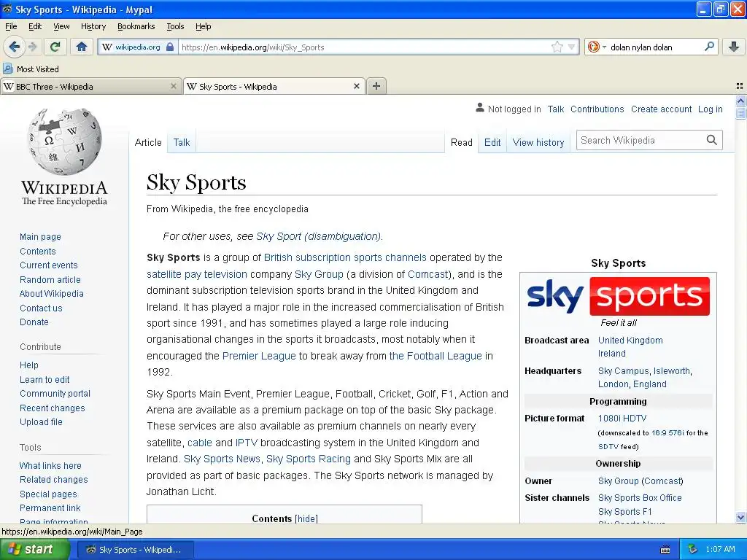Image resolution: width=747 pixels, height=560 pixels.
Task: Open Random article in sidebar
Action: click(x=50, y=279)
